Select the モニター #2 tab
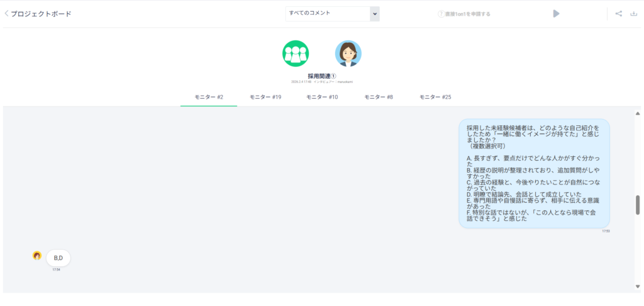644x306 pixels. pos(208,97)
